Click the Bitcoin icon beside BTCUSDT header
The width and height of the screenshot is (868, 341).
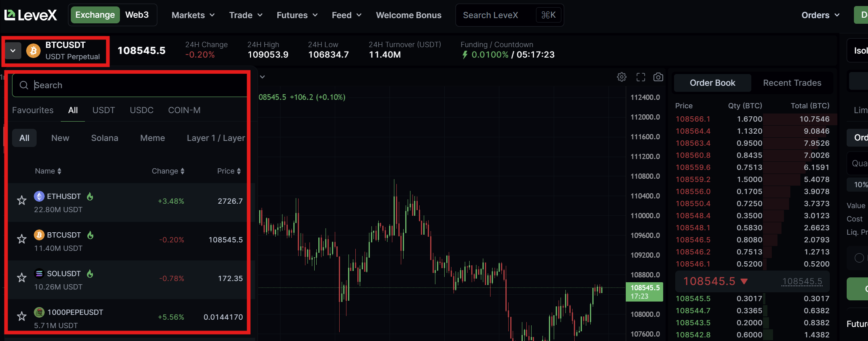pos(33,51)
